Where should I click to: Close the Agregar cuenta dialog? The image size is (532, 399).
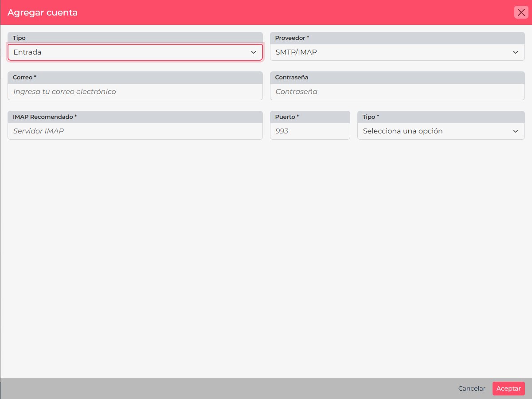coord(521,12)
